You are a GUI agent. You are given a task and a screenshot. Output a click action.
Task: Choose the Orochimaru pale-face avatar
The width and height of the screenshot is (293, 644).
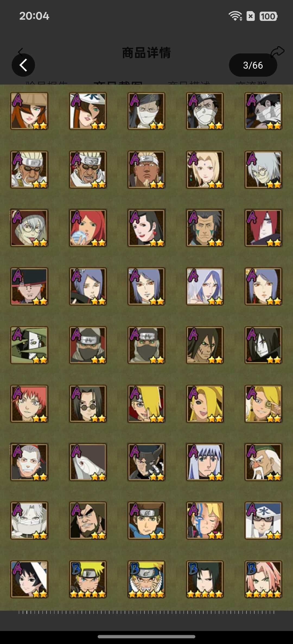point(263,345)
